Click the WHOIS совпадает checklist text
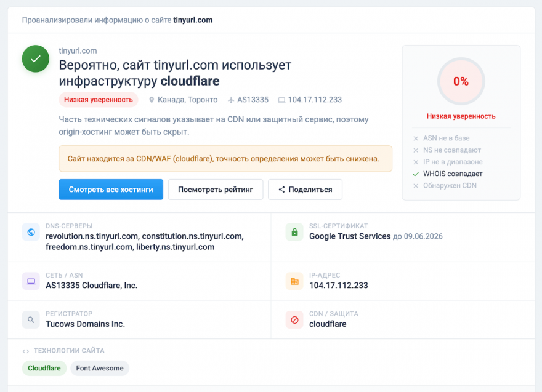This screenshot has width=542, height=392. 453,174
